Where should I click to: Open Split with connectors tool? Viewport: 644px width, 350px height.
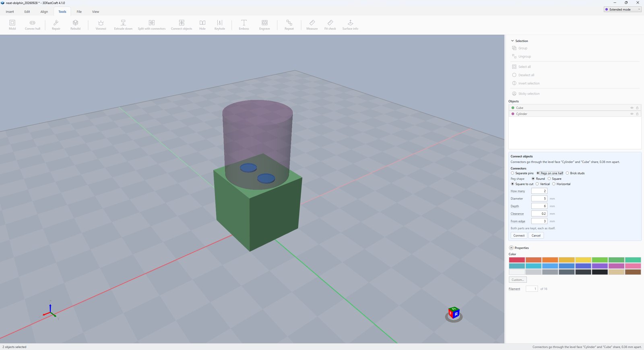coord(152,25)
